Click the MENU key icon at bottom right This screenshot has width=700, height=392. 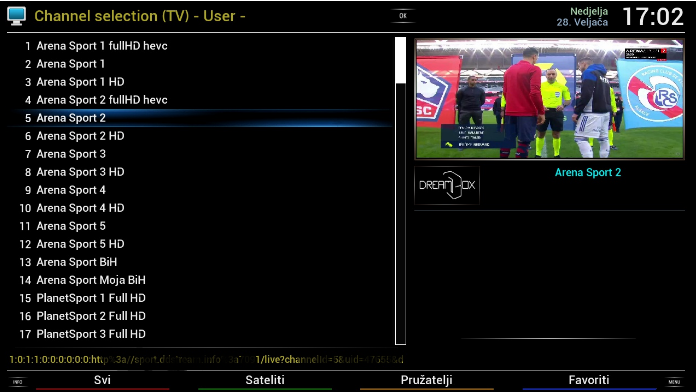pyautogui.click(x=674, y=382)
